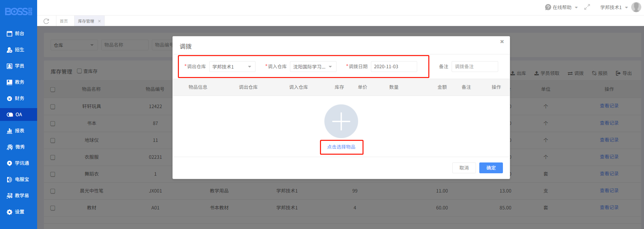Click the large plus circle to add items
The width and height of the screenshot is (644, 229).
coord(341,121)
